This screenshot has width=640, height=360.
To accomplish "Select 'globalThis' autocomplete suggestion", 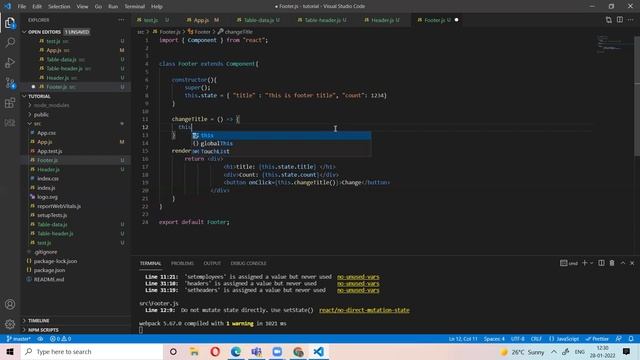I will pyautogui.click(x=282, y=143).
